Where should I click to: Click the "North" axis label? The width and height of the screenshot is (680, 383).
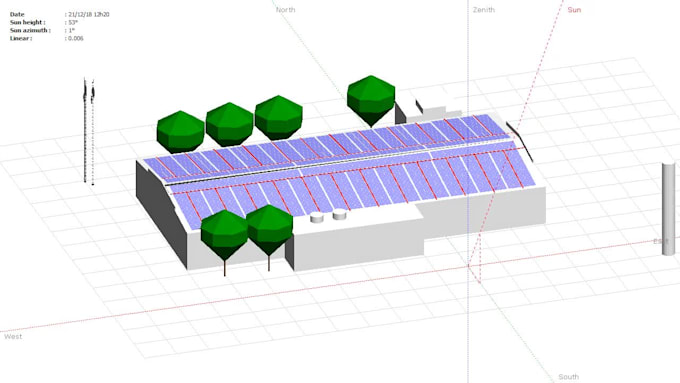285,10
